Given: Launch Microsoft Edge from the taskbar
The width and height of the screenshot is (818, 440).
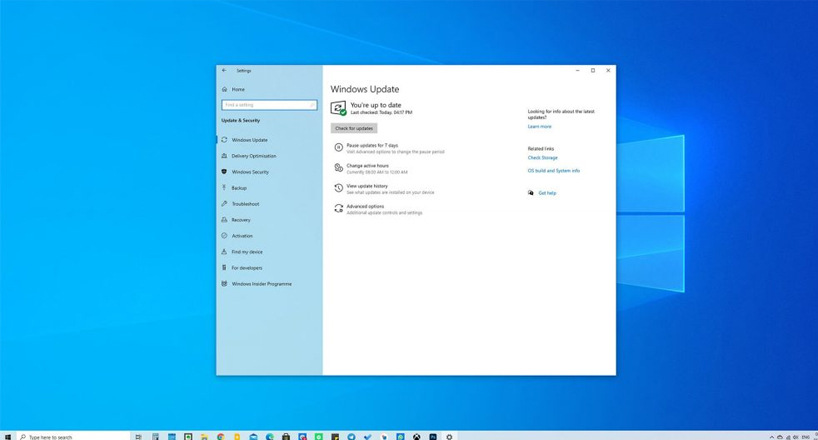Looking at the screenshot, I should coord(270,436).
